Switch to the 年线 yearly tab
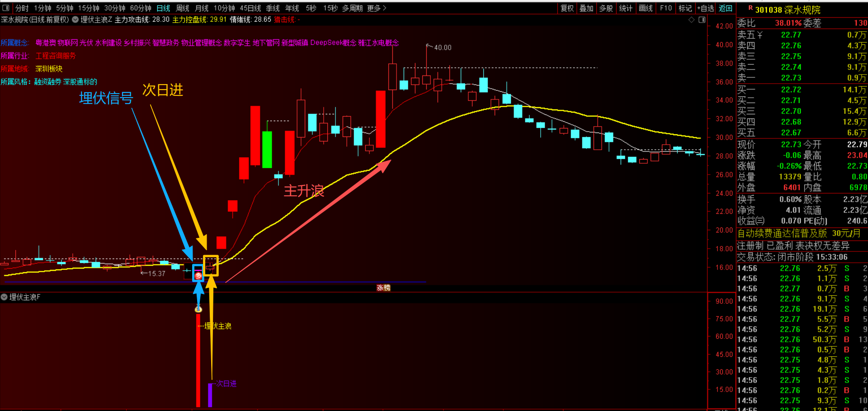Image resolution: width=868 pixels, height=411 pixels. (x=292, y=8)
